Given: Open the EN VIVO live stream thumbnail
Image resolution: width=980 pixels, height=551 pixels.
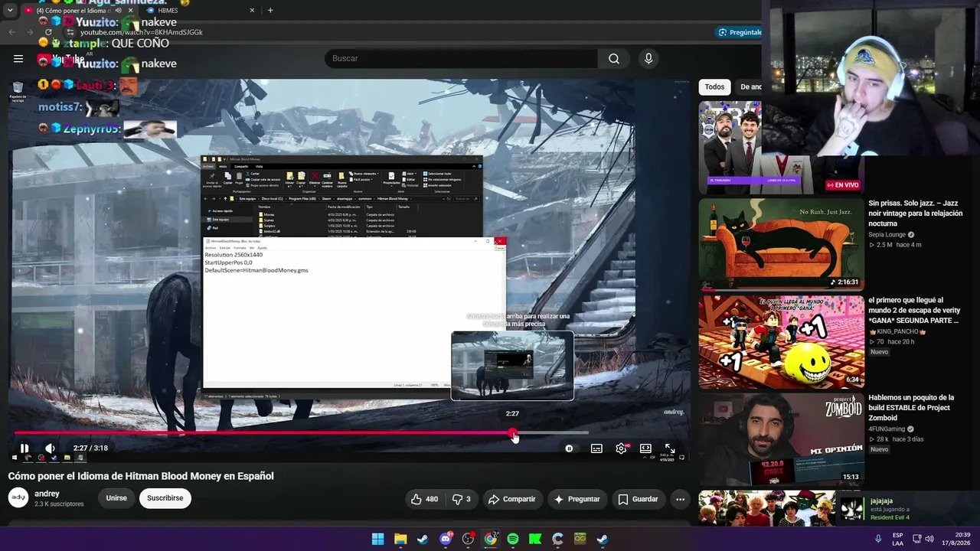Looking at the screenshot, I should [x=781, y=147].
